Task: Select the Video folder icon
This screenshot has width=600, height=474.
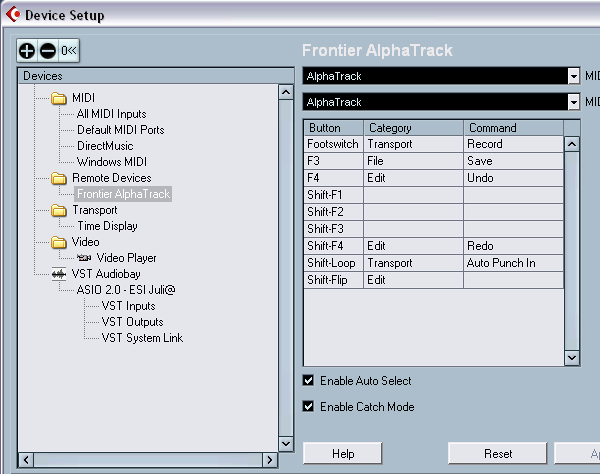Action: coord(59,242)
